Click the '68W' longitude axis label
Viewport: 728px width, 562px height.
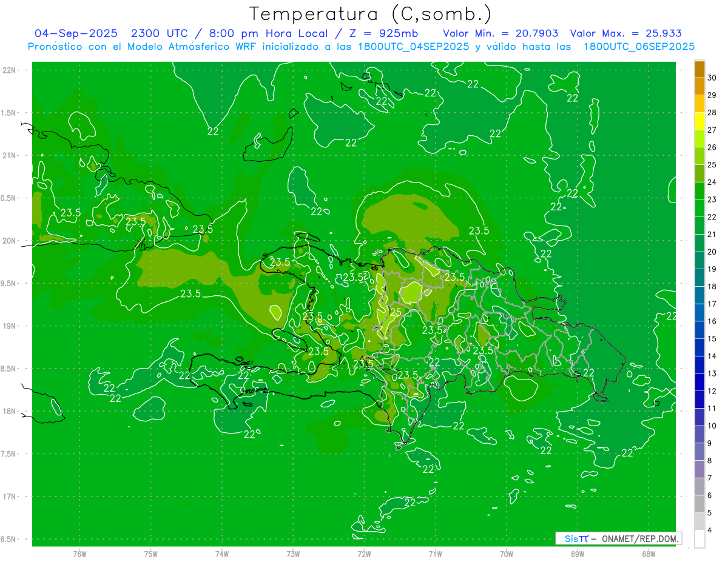coord(649,554)
